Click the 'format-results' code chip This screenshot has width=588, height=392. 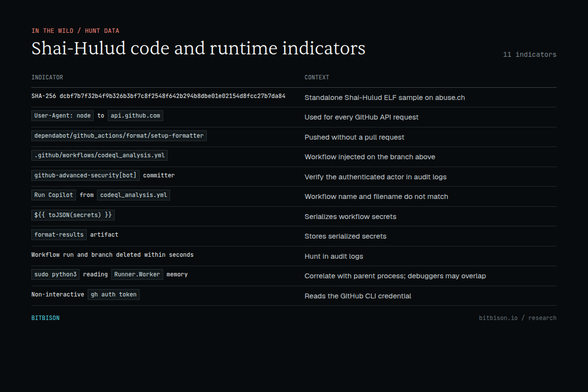click(x=59, y=235)
